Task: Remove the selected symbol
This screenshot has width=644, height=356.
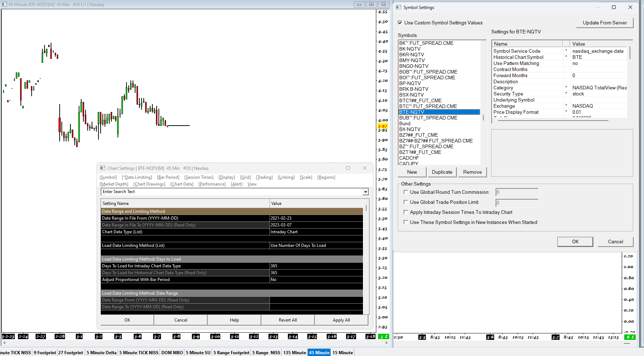Action: pyautogui.click(x=472, y=172)
